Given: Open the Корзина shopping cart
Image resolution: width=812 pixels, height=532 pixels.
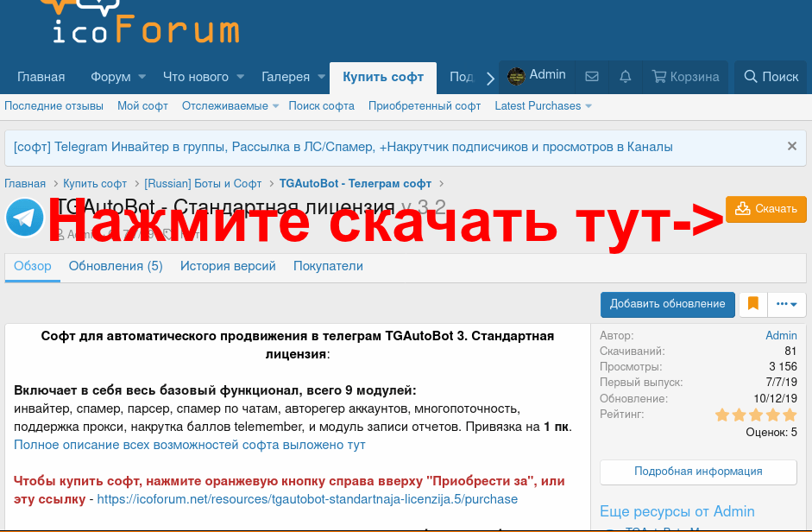Looking at the screenshot, I should tap(685, 77).
